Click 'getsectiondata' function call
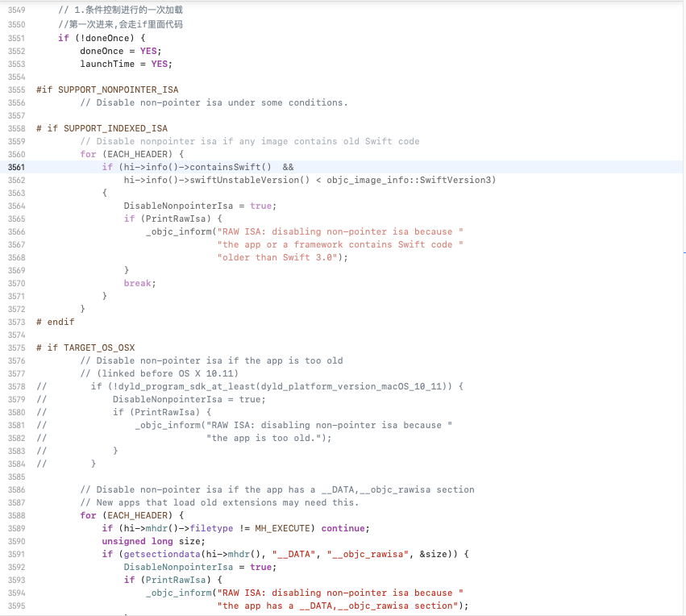Viewport: 686px width, 616px height. (162, 554)
